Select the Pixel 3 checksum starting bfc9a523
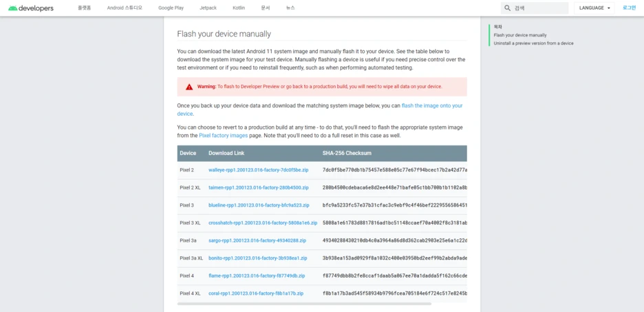 [395, 205]
